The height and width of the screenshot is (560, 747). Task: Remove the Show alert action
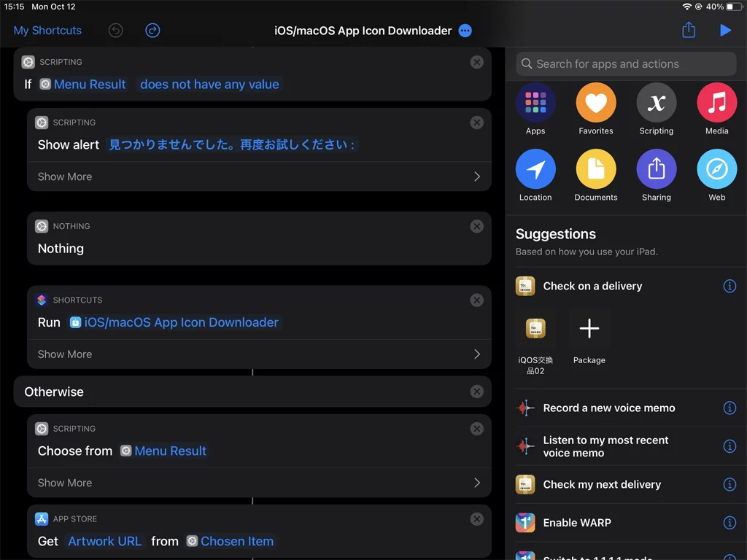pos(476,122)
